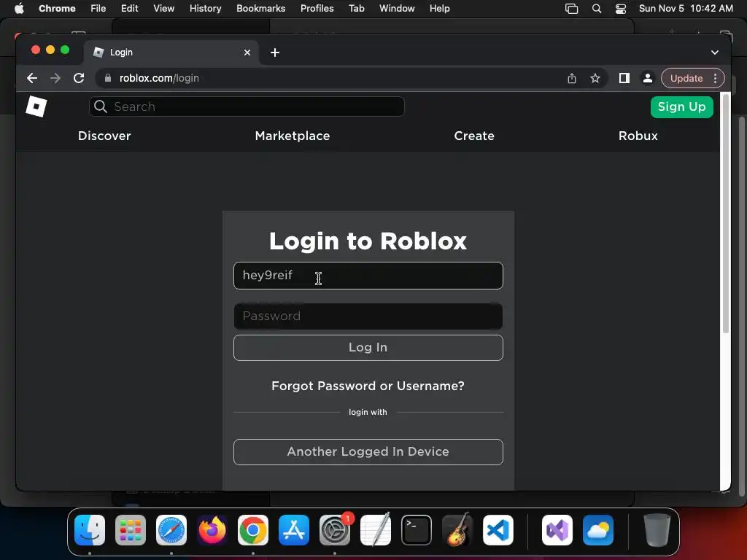Go to the Discover page
Screen dimensions: 747x560
(104, 136)
